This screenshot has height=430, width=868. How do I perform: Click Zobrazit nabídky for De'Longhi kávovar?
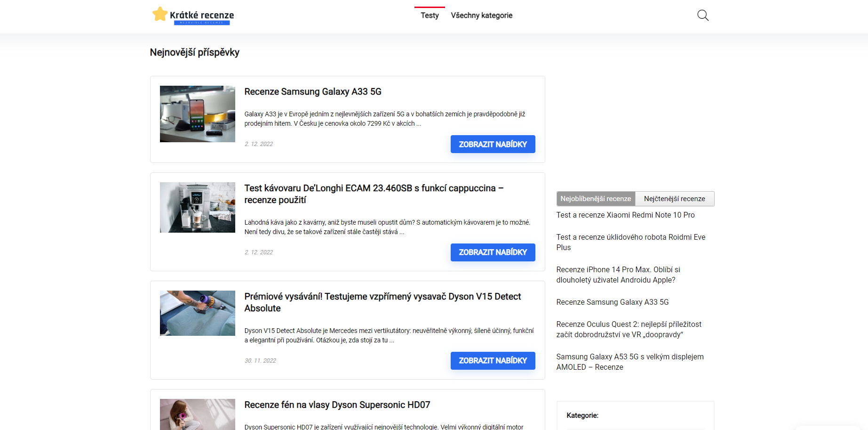pyautogui.click(x=493, y=252)
